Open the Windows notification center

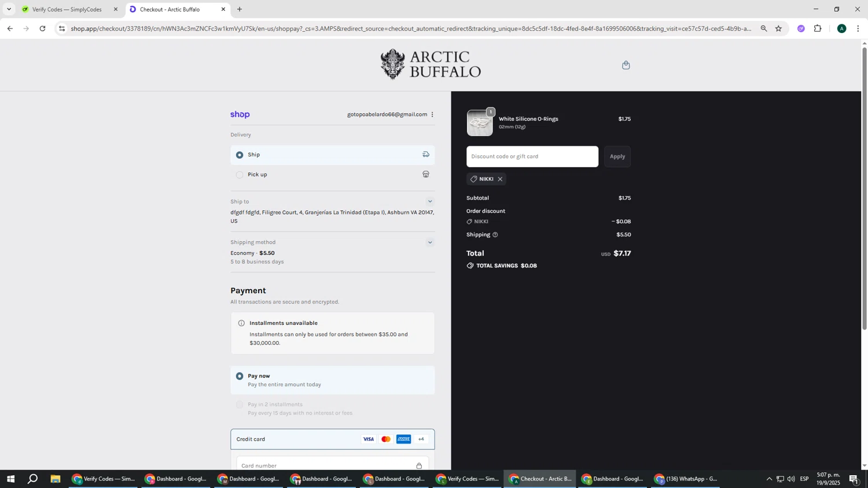(x=854, y=479)
